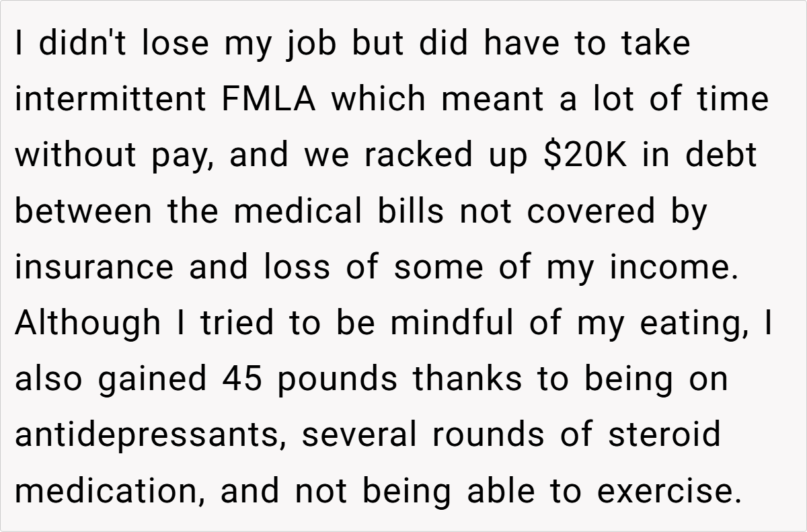Select the word "income"
The image size is (807, 532).
(x=669, y=268)
